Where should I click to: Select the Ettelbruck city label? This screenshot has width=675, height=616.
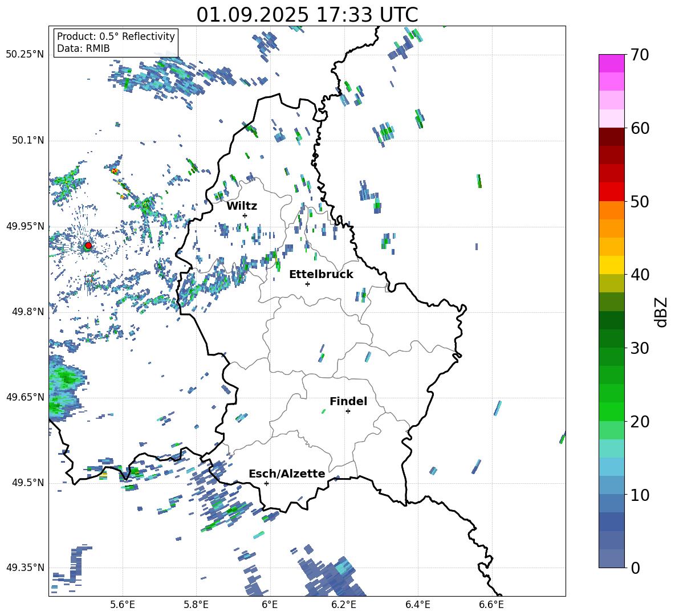(321, 275)
